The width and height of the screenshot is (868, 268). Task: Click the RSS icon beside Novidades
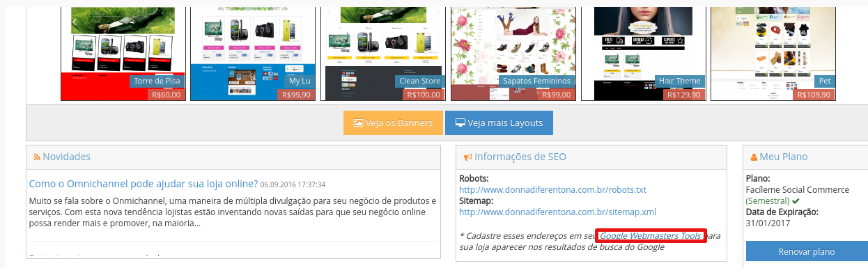point(37,157)
